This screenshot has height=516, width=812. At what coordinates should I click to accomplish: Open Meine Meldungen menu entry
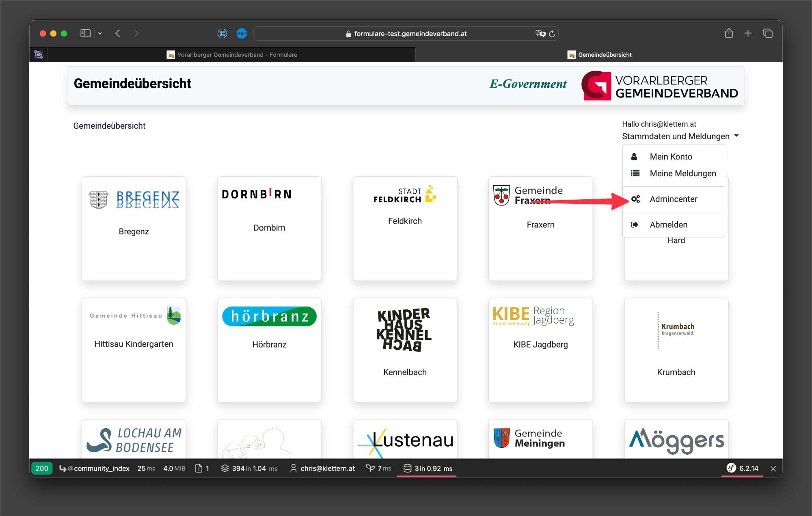[674, 173]
